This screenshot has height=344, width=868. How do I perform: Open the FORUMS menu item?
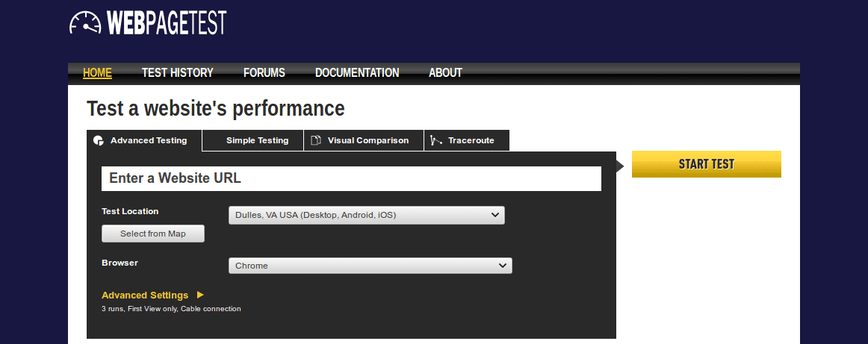click(x=264, y=73)
